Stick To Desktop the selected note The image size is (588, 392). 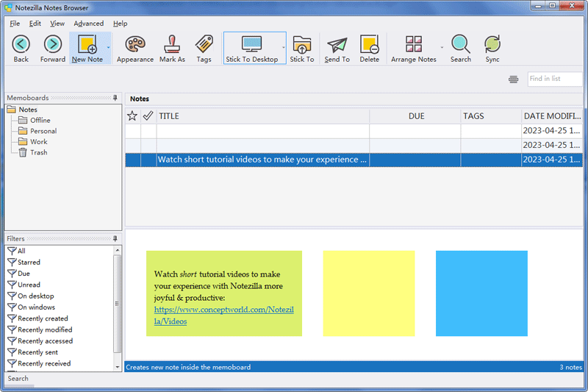coord(251,49)
